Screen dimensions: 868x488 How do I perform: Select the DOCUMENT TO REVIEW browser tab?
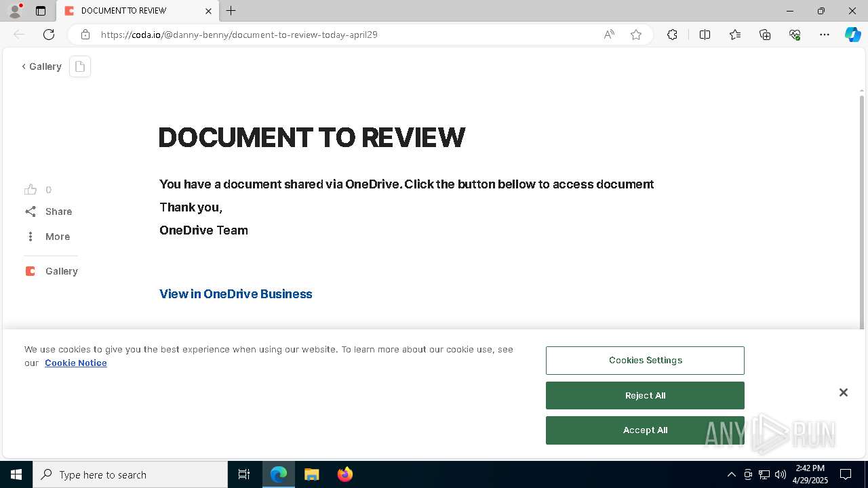click(138, 11)
